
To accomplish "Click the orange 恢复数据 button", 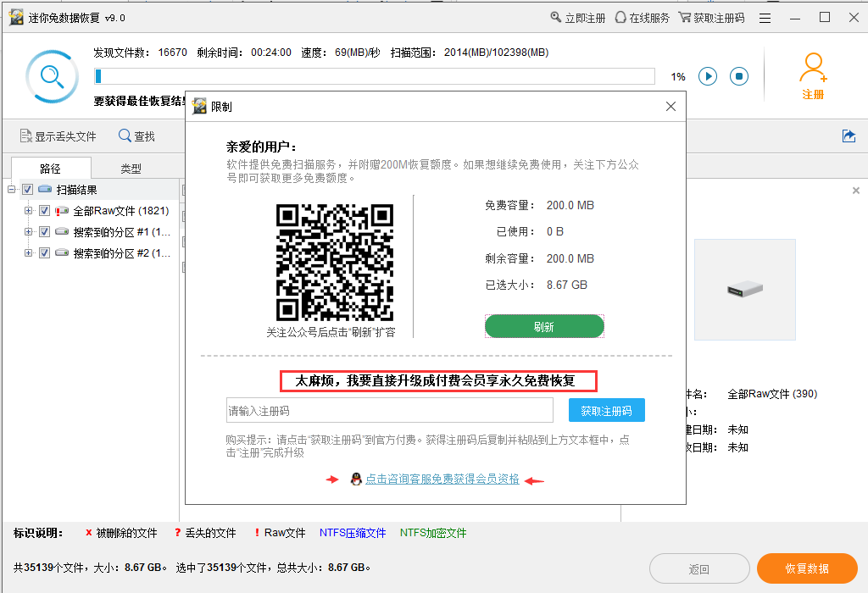I will click(x=807, y=568).
